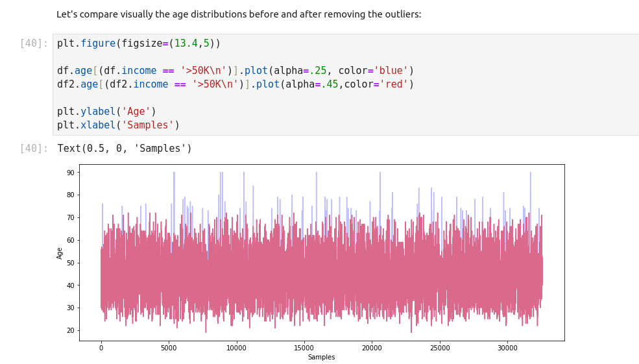The height and width of the screenshot is (364, 639).
Task: Click the 'blue' color string in the code
Action: (x=391, y=71)
